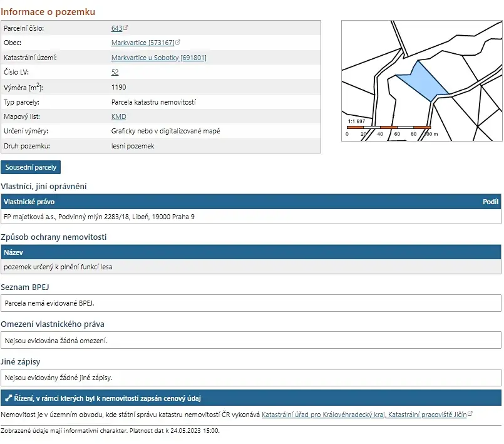Open ownership sheet number 52

coord(115,73)
